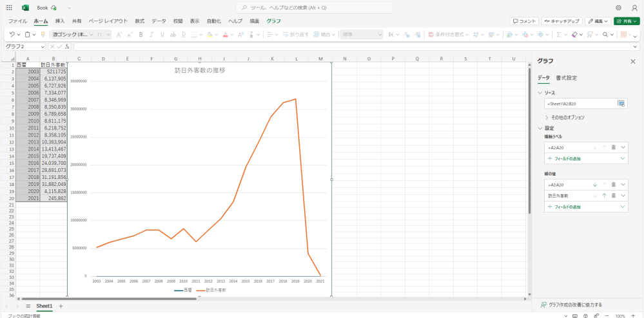644x318 pixels.
Task: Move the 訪日外客数 series up with the arrow
Action: coord(604,195)
